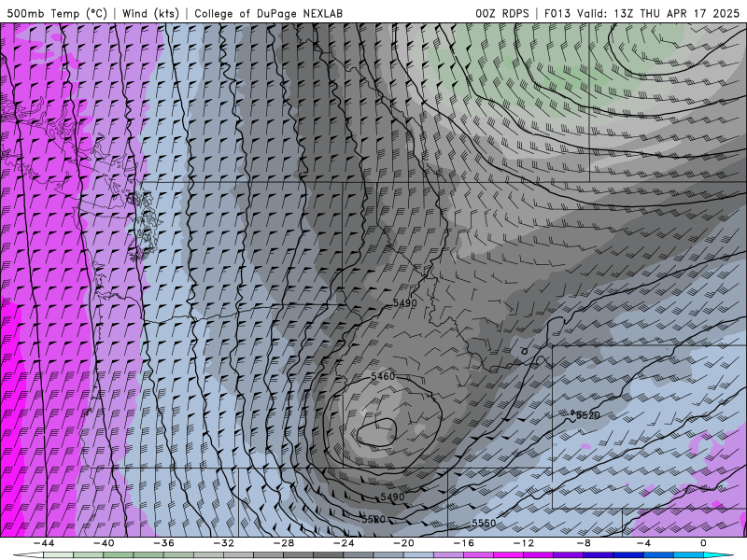Viewport: 747px width, 560px height.
Task: Click the -16 colorbar tick label
Action: 464,543
